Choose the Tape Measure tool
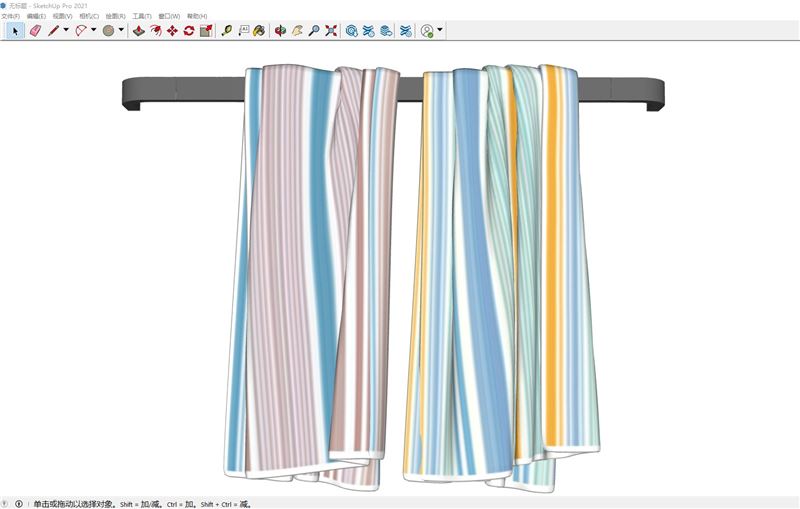800x509 pixels. tap(227, 31)
